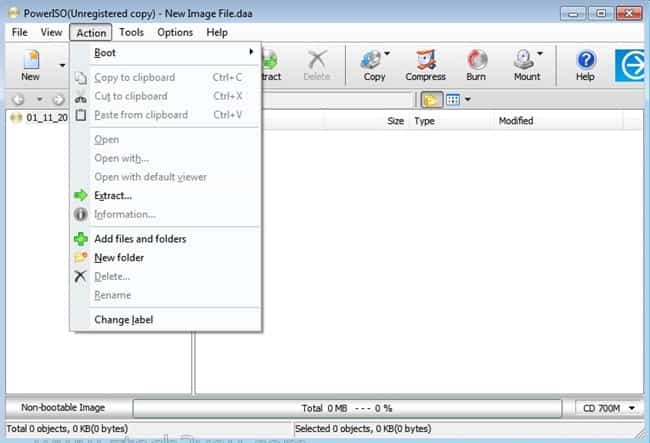Click the back navigation arrow

[x=17, y=99]
